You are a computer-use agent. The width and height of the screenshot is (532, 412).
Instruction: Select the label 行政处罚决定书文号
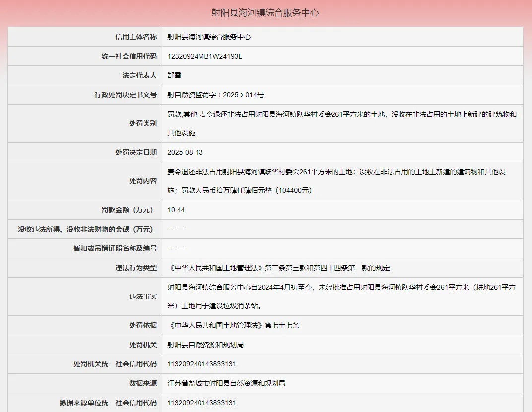pos(126,95)
